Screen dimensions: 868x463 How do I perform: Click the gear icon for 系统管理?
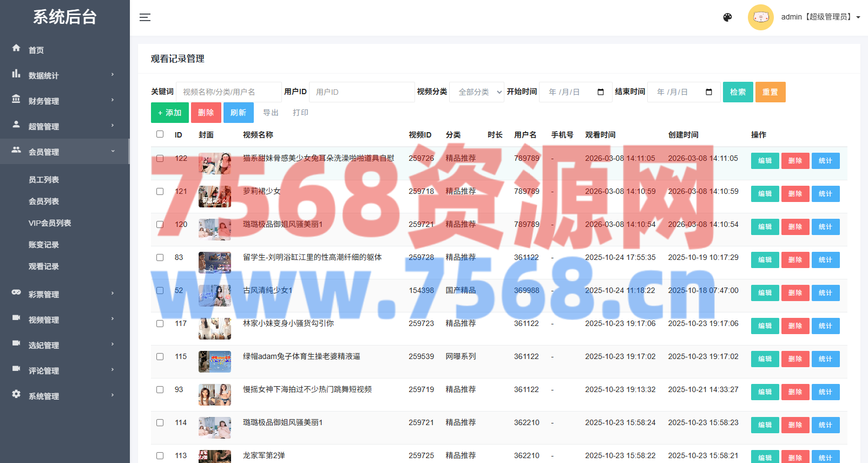point(16,394)
